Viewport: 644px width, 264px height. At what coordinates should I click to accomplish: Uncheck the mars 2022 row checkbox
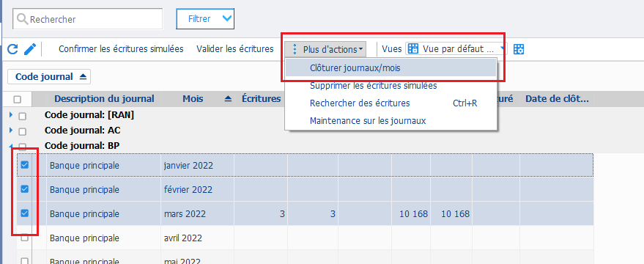click(25, 213)
